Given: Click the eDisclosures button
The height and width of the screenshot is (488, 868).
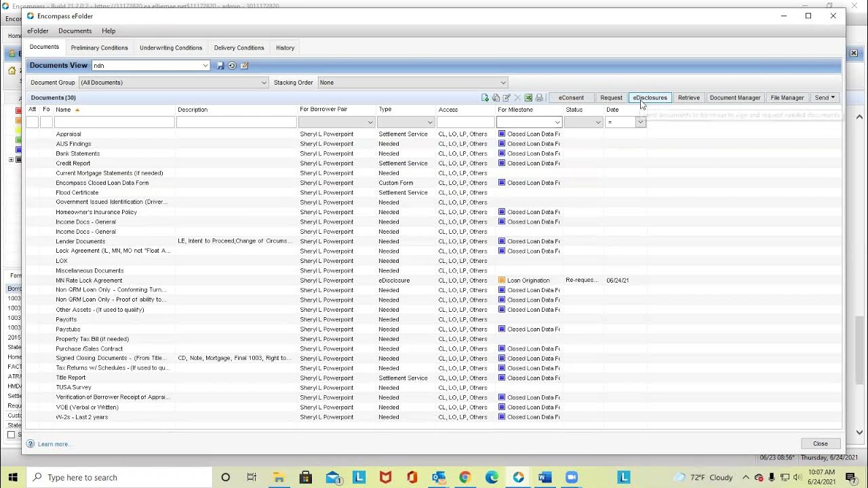Looking at the screenshot, I should pos(650,98).
